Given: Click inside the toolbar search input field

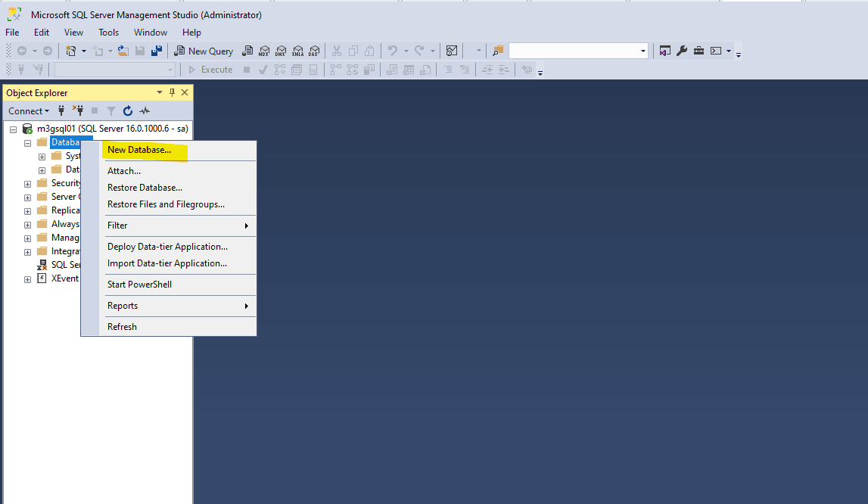Looking at the screenshot, I should pyautogui.click(x=574, y=51).
